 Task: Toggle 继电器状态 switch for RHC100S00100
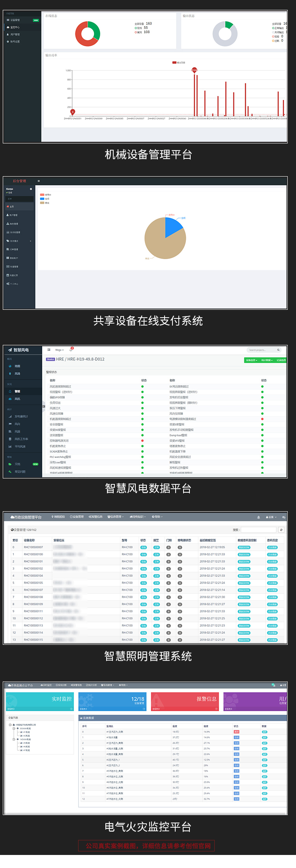pos(180,554)
